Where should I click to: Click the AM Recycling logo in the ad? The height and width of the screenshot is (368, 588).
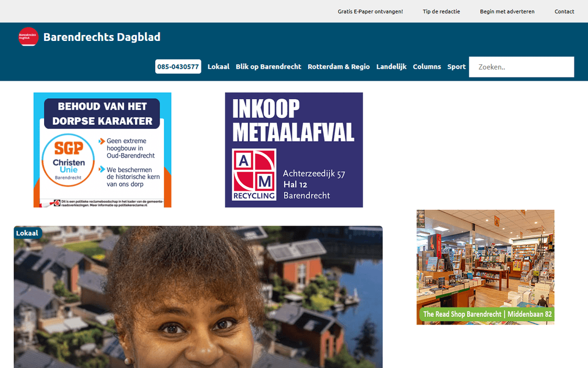254,174
